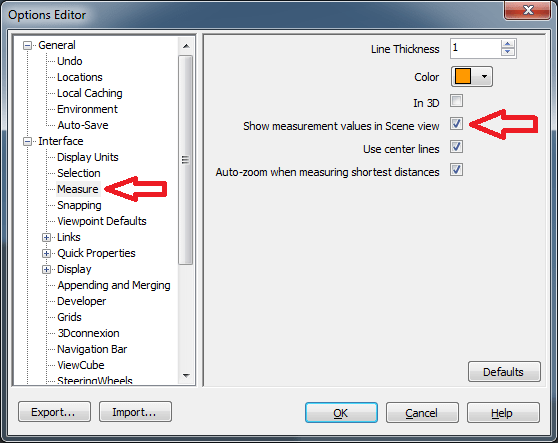Image resolution: width=558 pixels, height=443 pixels.
Task: Click the tree scrollbar down arrow
Action: tap(186, 375)
